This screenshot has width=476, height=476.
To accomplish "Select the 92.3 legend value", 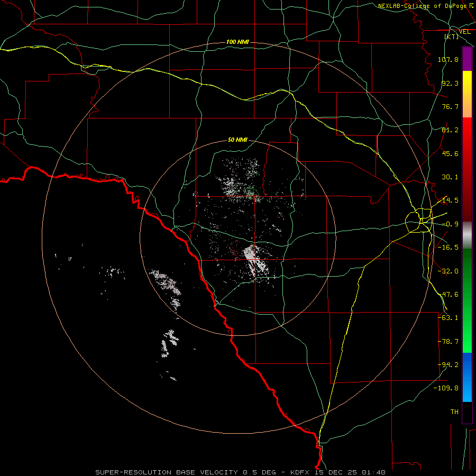I will pos(450,83).
